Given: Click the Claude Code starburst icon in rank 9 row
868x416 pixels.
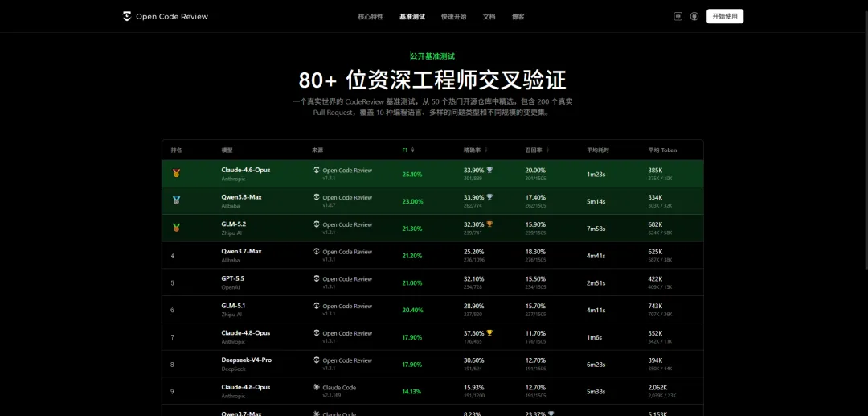Looking at the screenshot, I should point(317,387).
